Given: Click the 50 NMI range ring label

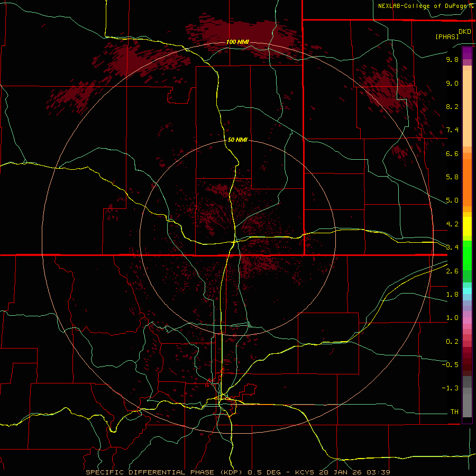Looking at the screenshot, I should pyautogui.click(x=237, y=140).
